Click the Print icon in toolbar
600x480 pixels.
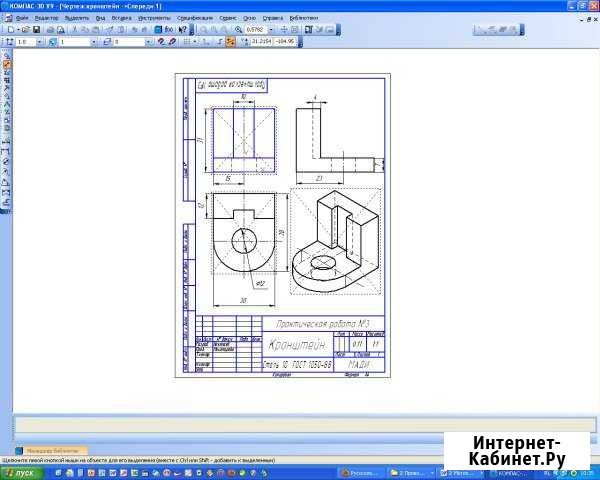click(50, 30)
